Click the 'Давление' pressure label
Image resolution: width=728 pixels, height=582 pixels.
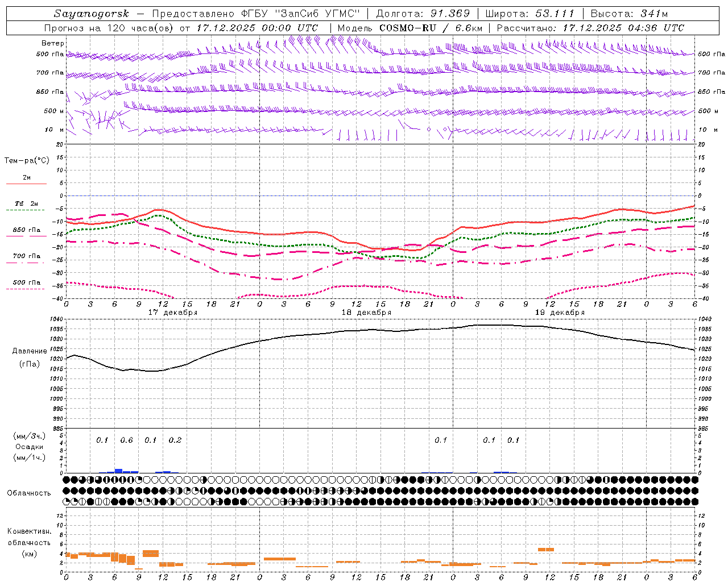point(29,351)
